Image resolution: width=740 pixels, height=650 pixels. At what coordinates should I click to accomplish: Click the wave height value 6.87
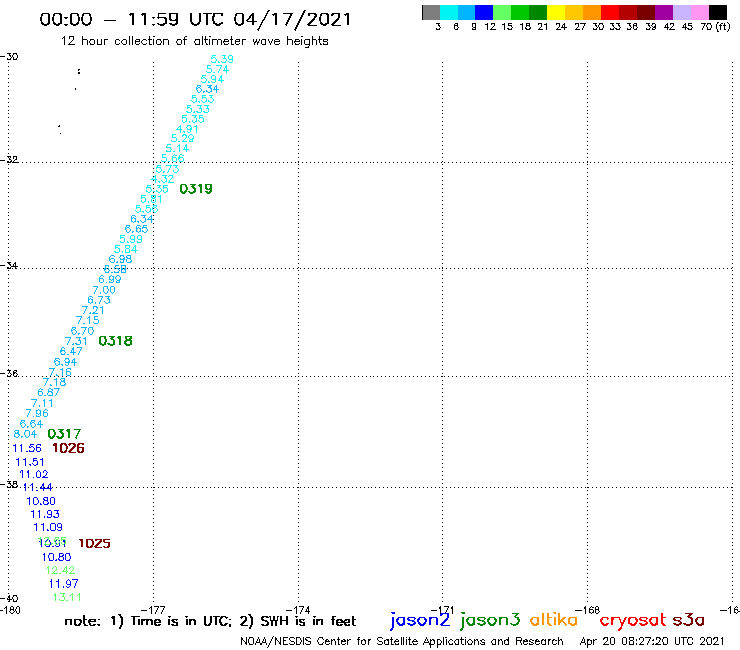tap(49, 392)
